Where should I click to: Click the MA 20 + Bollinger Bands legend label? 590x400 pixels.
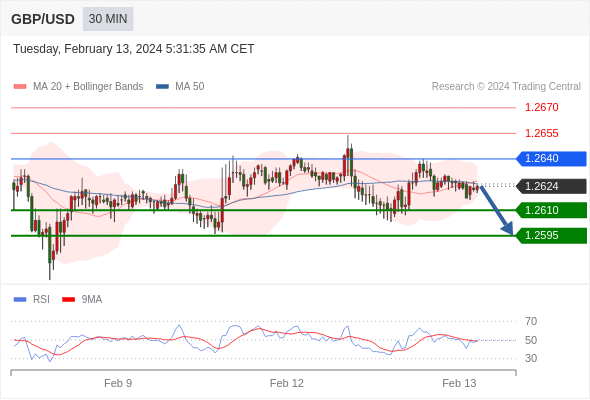pos(88,87)
